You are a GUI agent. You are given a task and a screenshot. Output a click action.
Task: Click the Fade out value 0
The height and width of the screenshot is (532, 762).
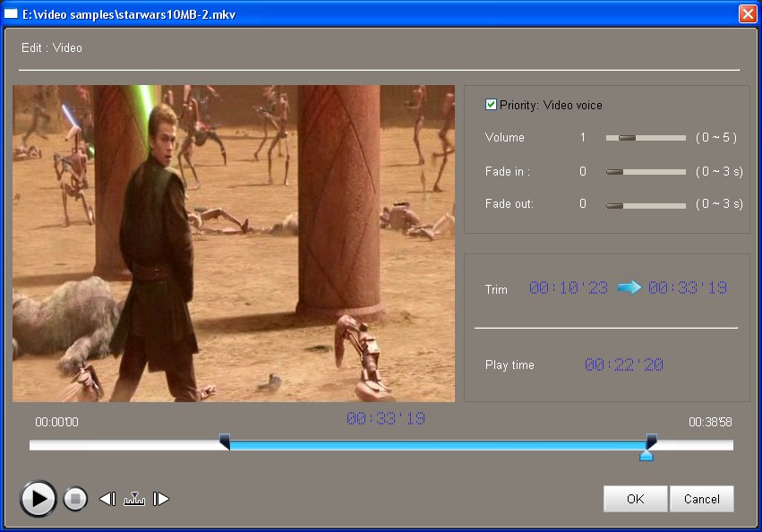point(583,204)
